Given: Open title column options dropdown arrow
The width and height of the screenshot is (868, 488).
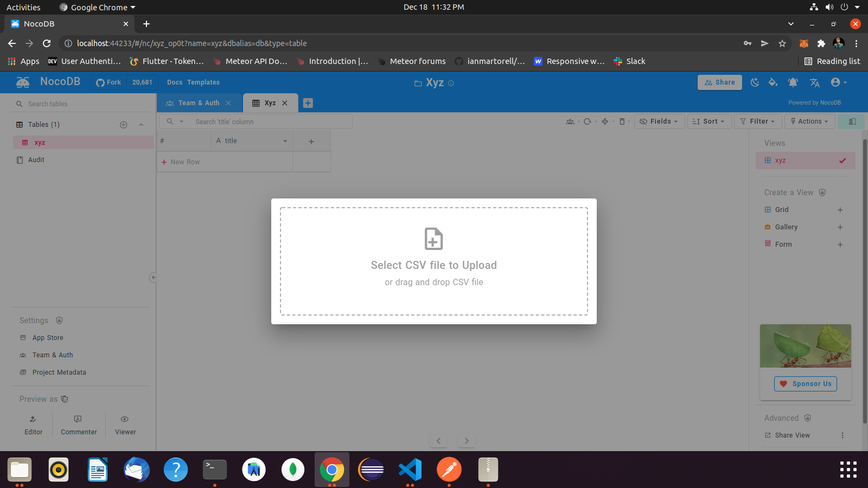Looking at the screenshot, I should (x=285, y=141).
